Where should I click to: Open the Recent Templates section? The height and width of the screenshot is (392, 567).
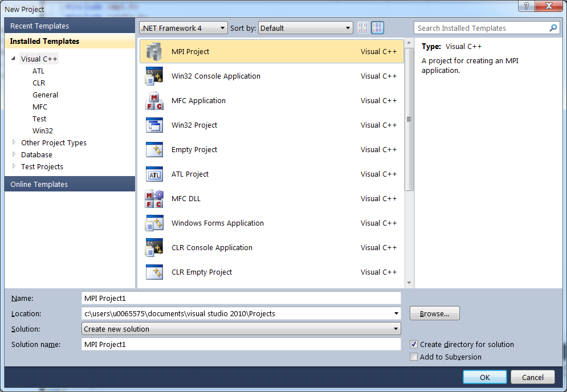click(70, 26)
